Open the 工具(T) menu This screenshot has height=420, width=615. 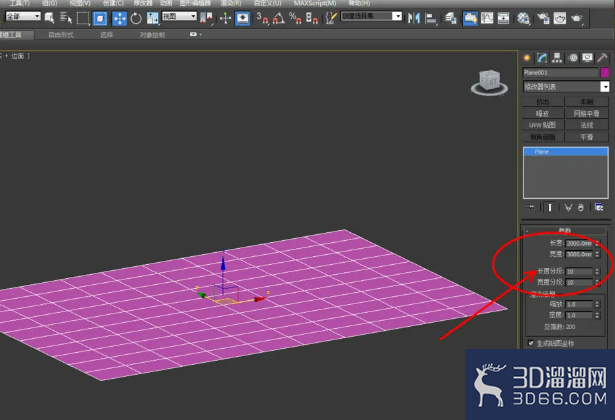[19, 3]
